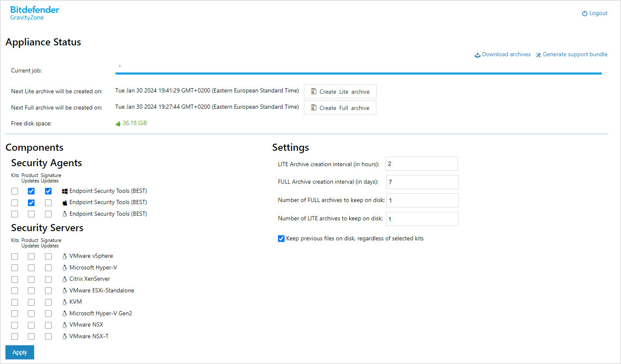This screenshot has height=364, width=621.
Task: Click the thumbs-up icon beside free disk space
Action: click(x=118, y=123)
